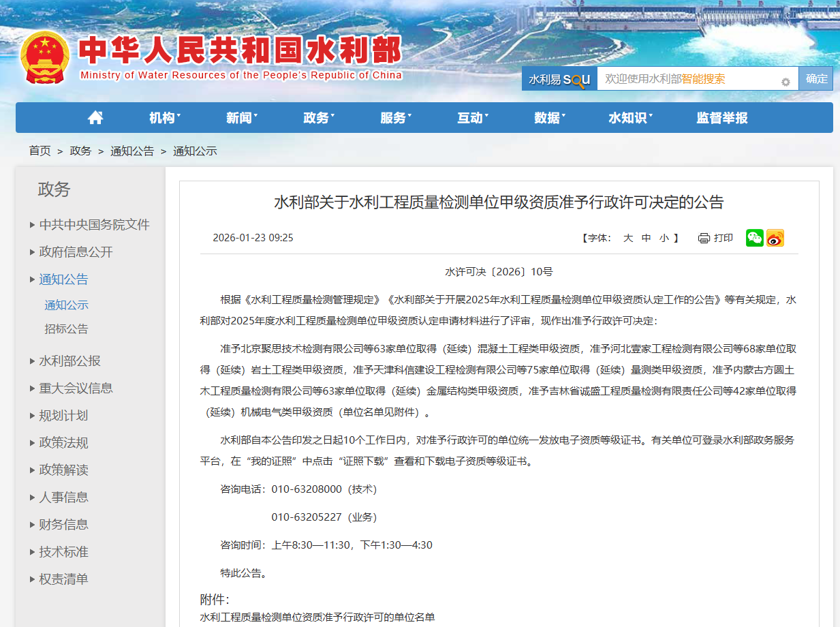Open the 水知识 navigation menu
Viewport: 840px width, 627px height.
click(629, 118)
